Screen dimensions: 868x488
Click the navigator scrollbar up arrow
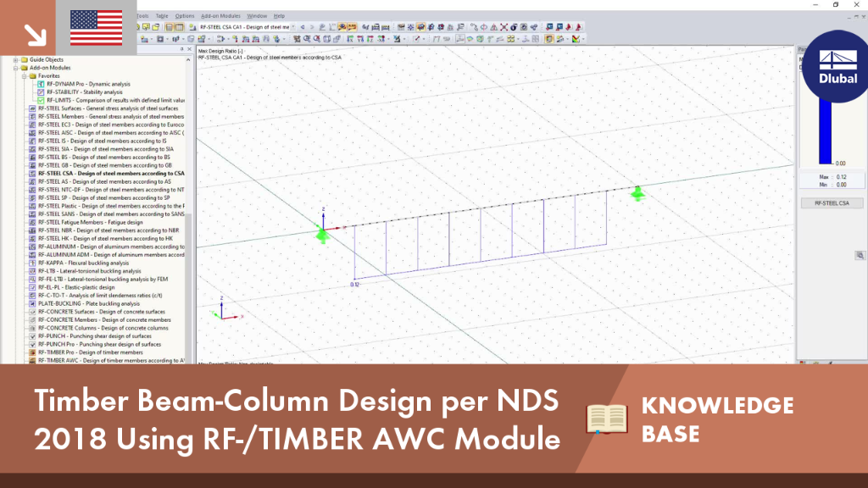coord(188,59)
